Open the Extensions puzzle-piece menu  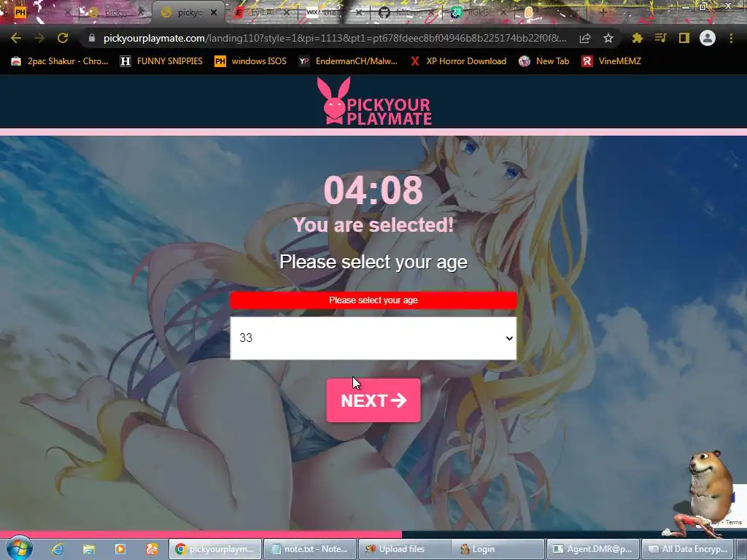[637, 38]
